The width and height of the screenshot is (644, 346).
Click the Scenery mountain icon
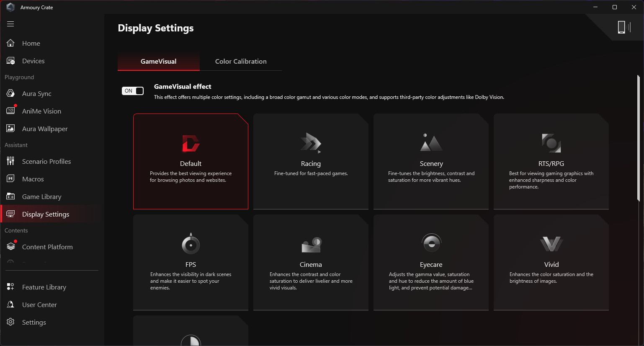point(431,142)
